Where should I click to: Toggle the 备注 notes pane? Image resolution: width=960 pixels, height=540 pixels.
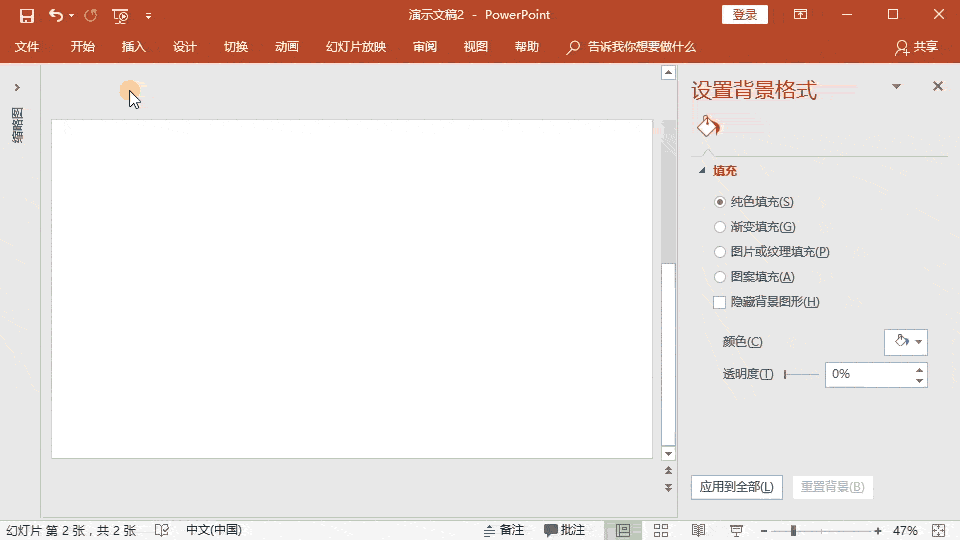click(504, 530)
